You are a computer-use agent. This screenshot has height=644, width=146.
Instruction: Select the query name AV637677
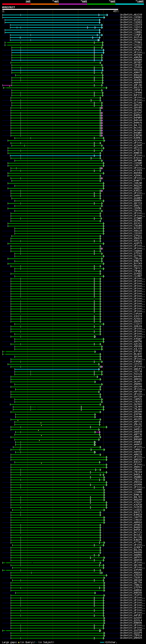8,8
